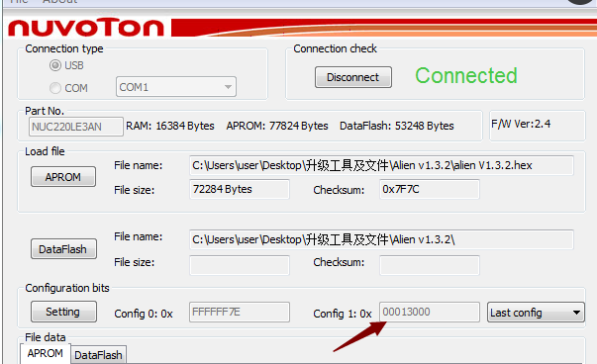Open the COM1 port dropdown

(176, 87)
